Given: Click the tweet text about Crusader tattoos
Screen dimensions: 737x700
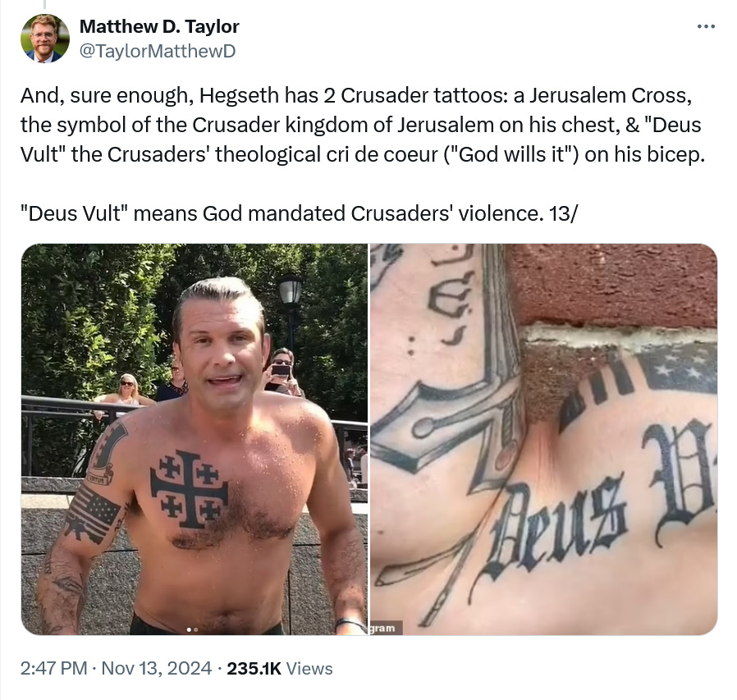Looking at the screenshot, I should tap(363, 125).
